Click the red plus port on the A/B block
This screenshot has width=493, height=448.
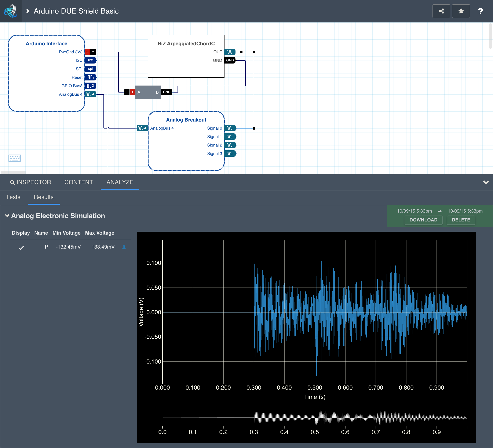(132, 92)
